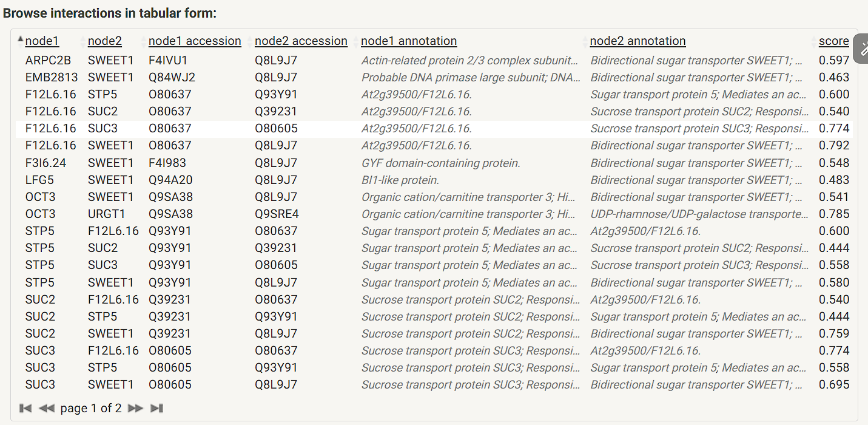Go to the previous results page

coord(46,408)
